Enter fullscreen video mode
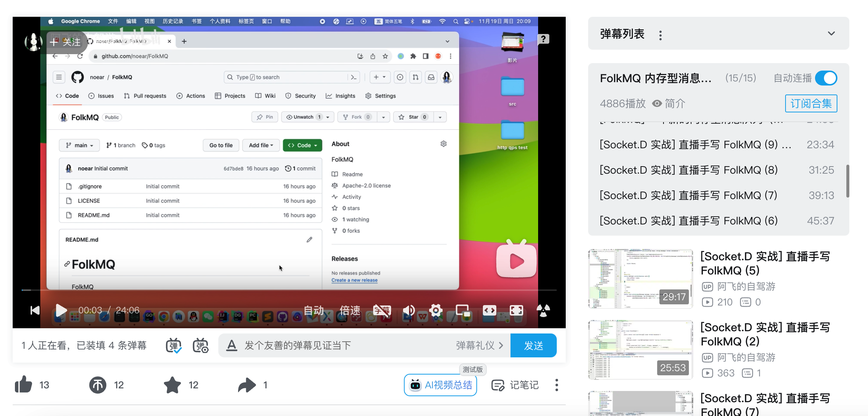Viewport: 868px width, 416px height. (516, 310)
